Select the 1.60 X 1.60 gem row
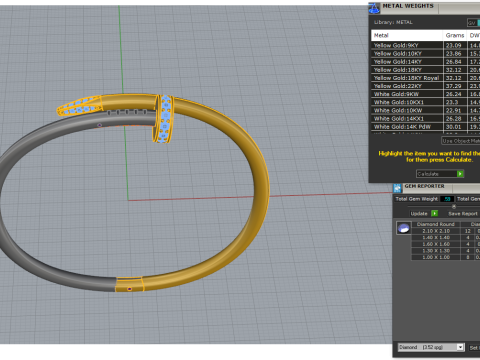The image size is (480, 360). click(x=446, y=244)
